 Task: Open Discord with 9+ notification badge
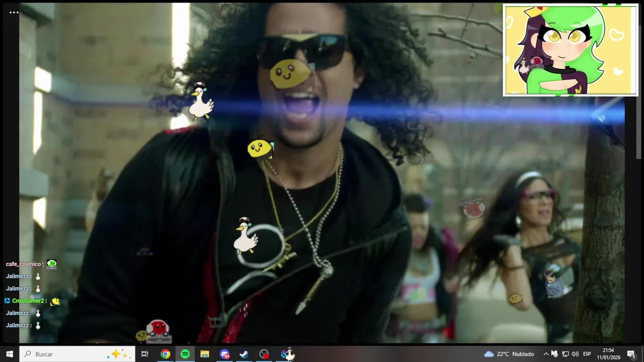224,354
